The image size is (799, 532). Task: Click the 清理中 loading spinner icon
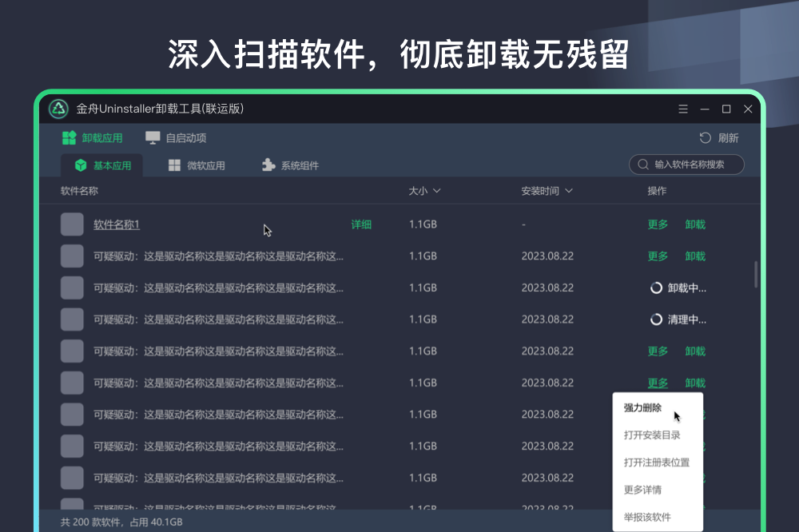[x=657, y=320]
